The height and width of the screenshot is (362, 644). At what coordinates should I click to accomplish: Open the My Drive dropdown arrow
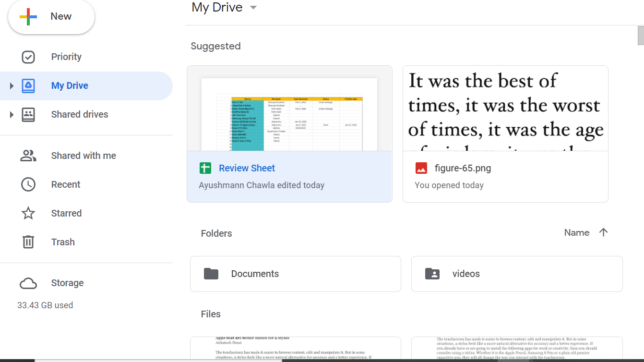click(253, 7)
